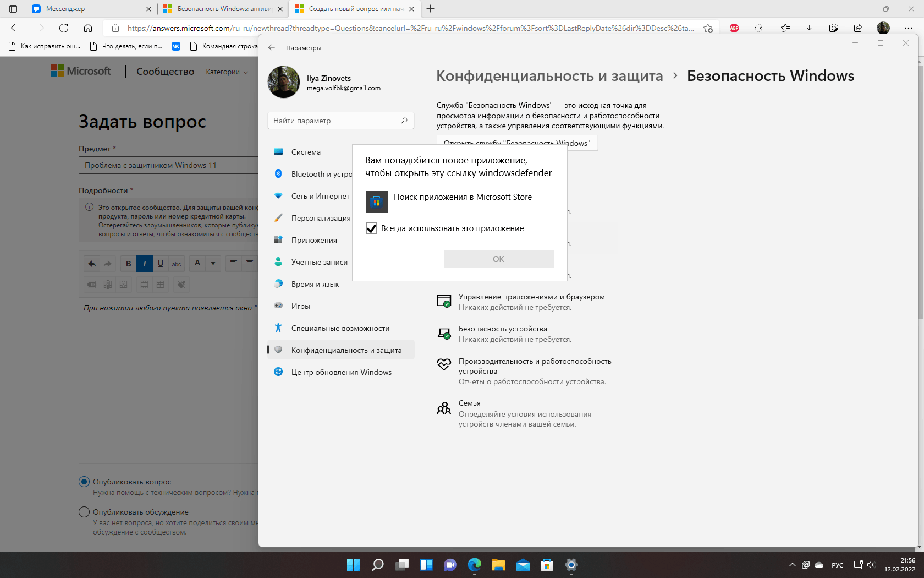The height and width of the screenshot is (578, 924).
Task: Tick 'Всегда использовать это приложение' checkbox
Action: (x=371, y=228)
